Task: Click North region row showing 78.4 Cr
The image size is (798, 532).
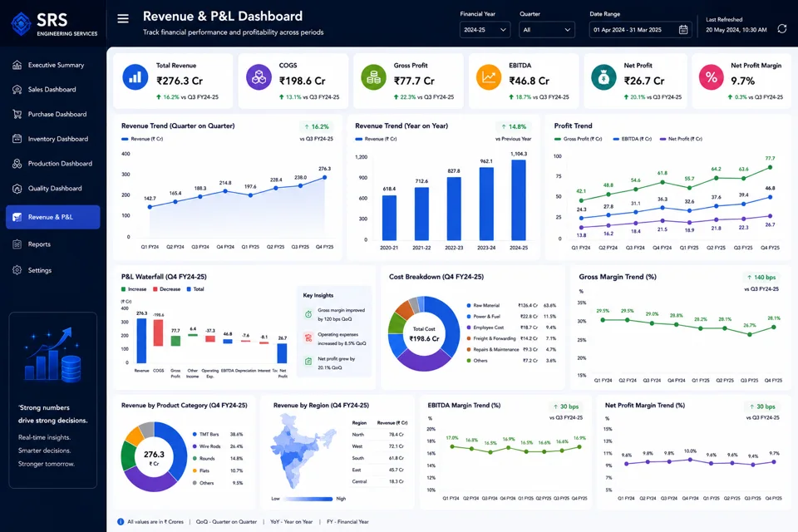Action: (380, 435)
